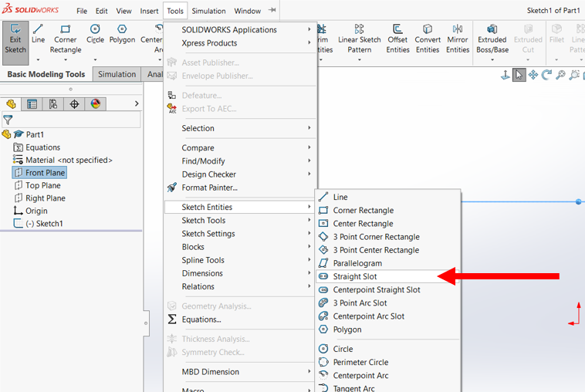
Task: Click the Exit Sketch button
Action: click(x=15, y=40)
